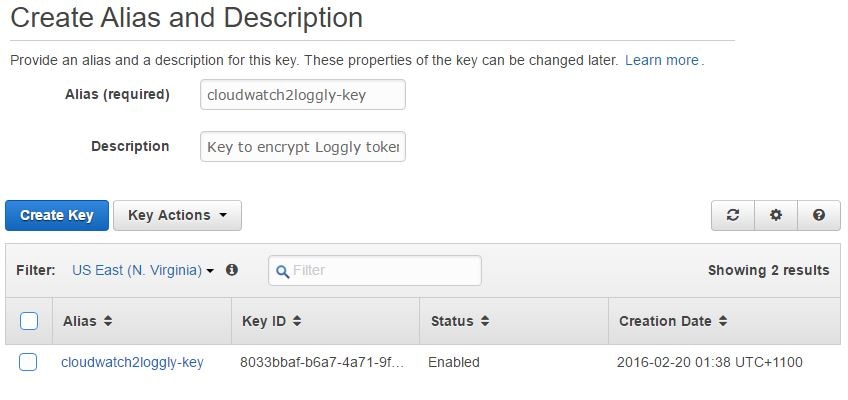Screen dimensions: 848x400
Task: Click the filter search magnifier icon
Action: coord(282,271)
